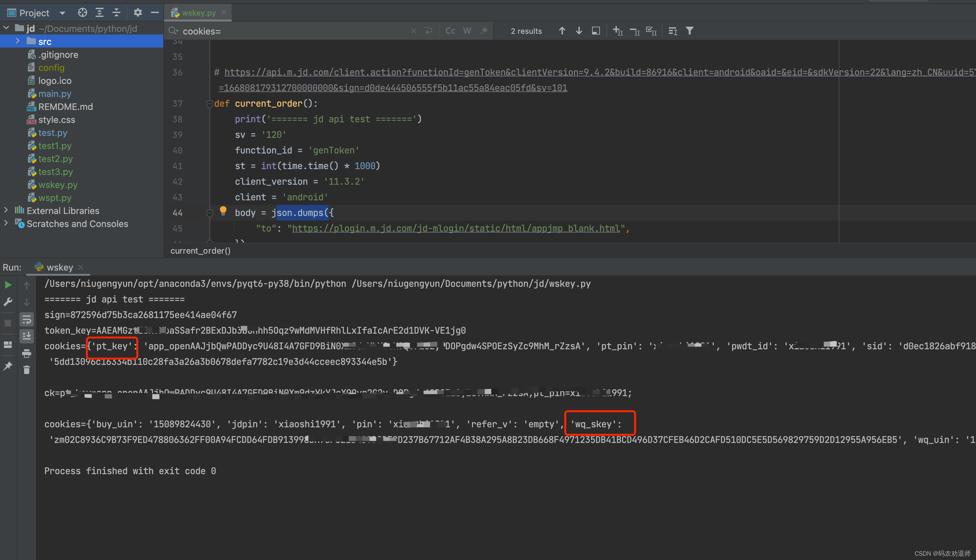This screenshot has height=560, width=976.
Task: Rerun the wskey script with the green play icon
Action: [8, 285]
